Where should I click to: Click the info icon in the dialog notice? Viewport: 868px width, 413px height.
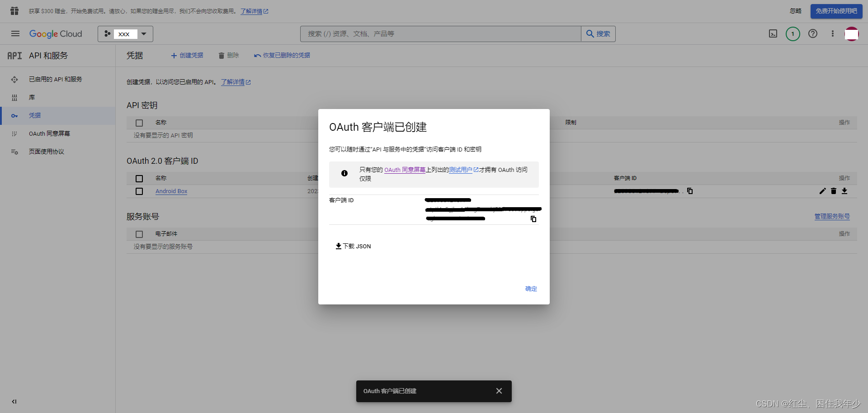[344, 173]
